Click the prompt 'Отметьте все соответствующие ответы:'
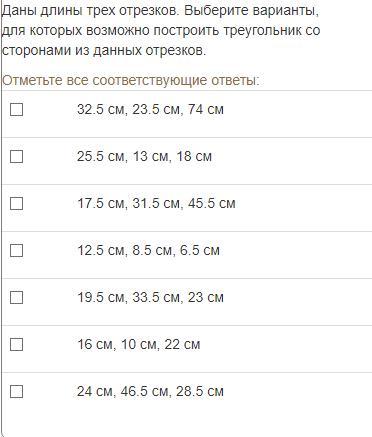The image size is (372, 437). (x=131, y=81)
